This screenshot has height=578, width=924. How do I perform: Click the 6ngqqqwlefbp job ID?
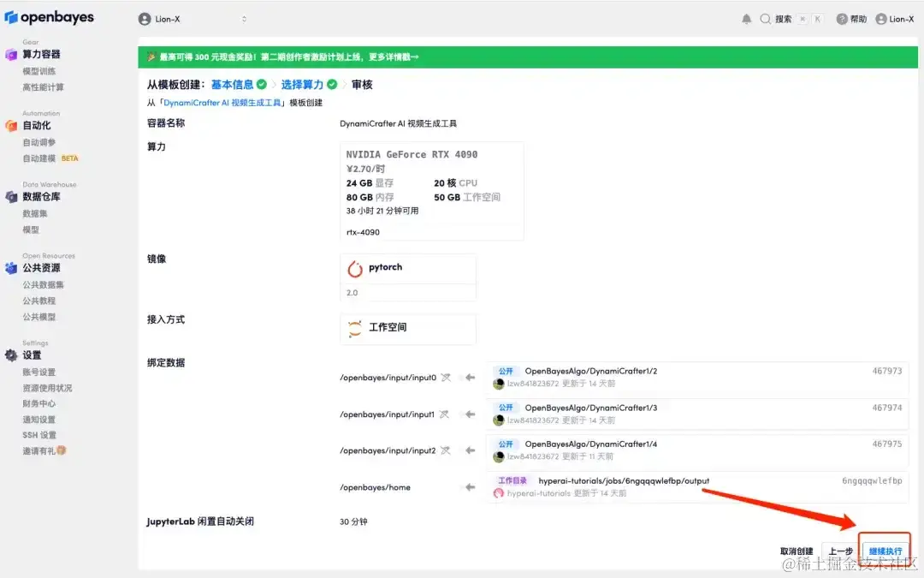[872, 480]
